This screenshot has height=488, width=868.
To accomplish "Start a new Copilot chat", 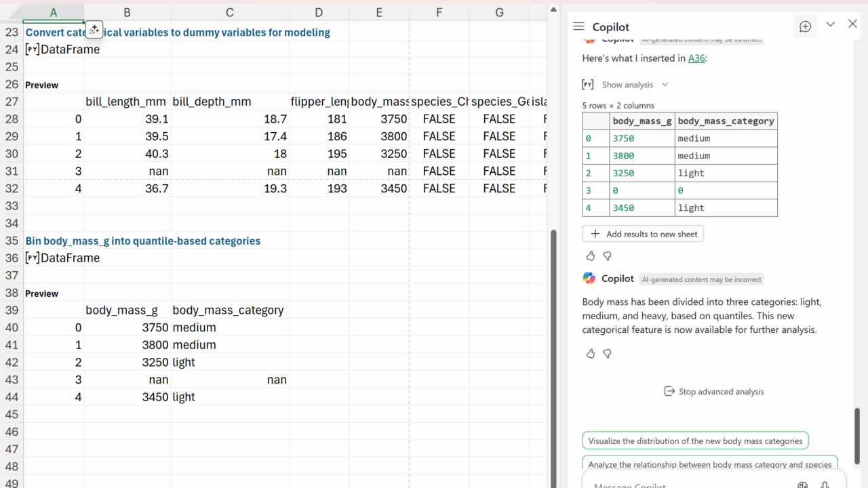I will (805, 26).
